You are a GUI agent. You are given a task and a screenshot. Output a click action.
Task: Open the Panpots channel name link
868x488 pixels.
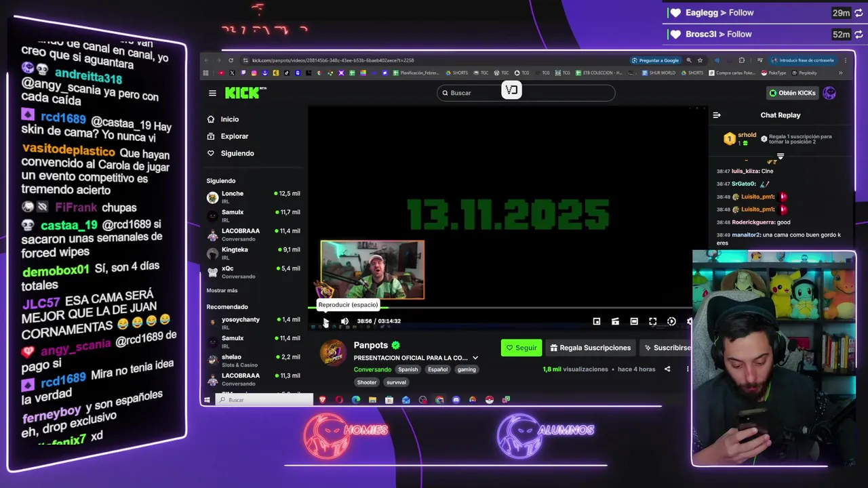tap(371, 345)
